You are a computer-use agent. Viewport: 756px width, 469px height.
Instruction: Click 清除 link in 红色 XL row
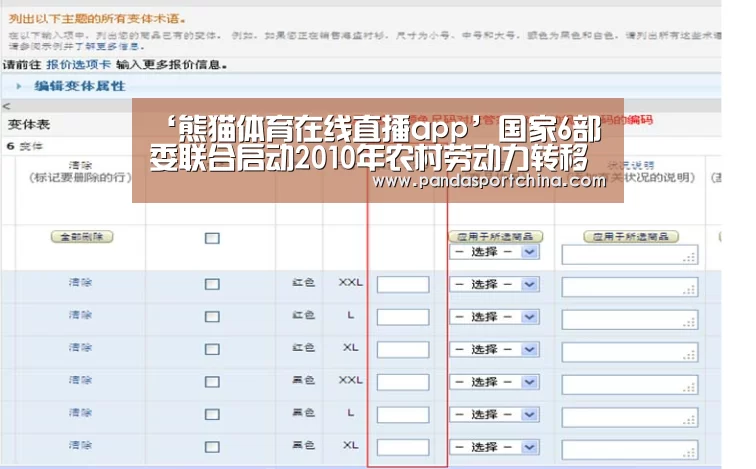click(80, 347)
